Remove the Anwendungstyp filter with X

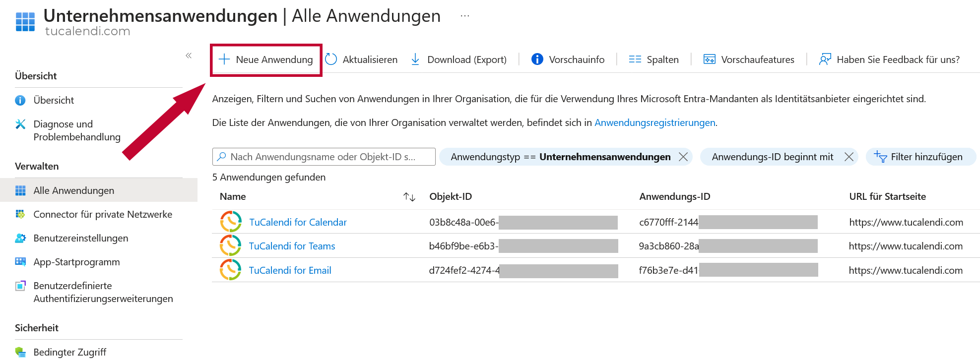683,157
